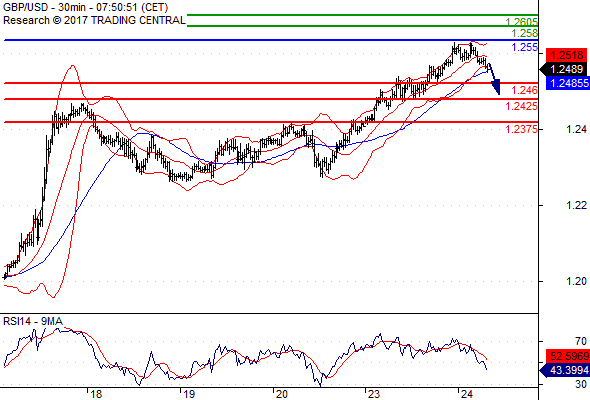590x400 pixels.
Task: Click the 1.22 price axis label
Action: click(576, 205)
